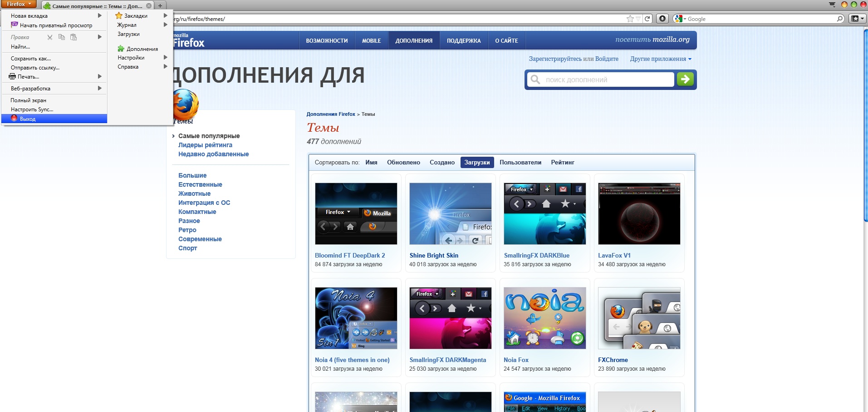Image resolution: width=868 pixels, height=412 pixels.
Task: Go to ВОЗМОЖНОСТИ in site navigation
Action: pyautogui.click(x=327, y=40)
